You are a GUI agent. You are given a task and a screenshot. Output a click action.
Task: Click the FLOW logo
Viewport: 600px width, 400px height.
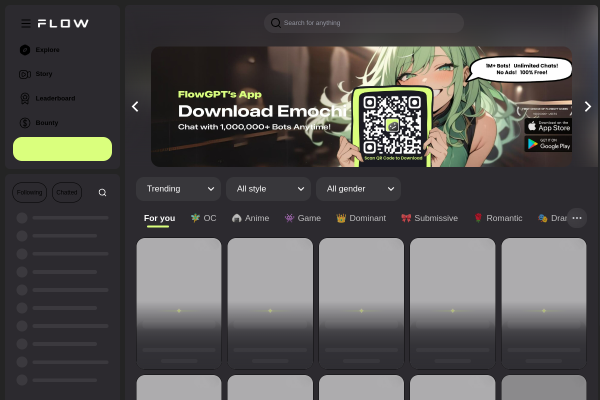click(63, 24)
